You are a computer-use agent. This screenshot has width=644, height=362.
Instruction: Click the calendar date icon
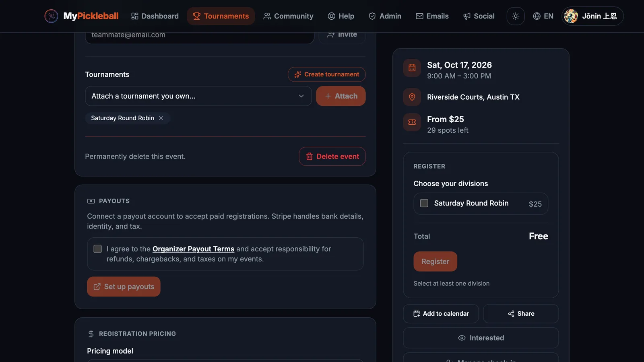tap(412, 68)
